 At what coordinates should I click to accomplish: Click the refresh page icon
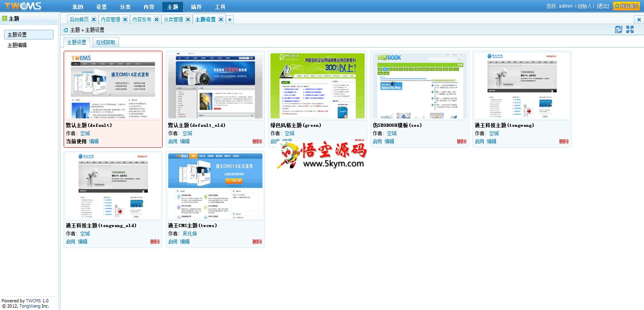[619, 29]
